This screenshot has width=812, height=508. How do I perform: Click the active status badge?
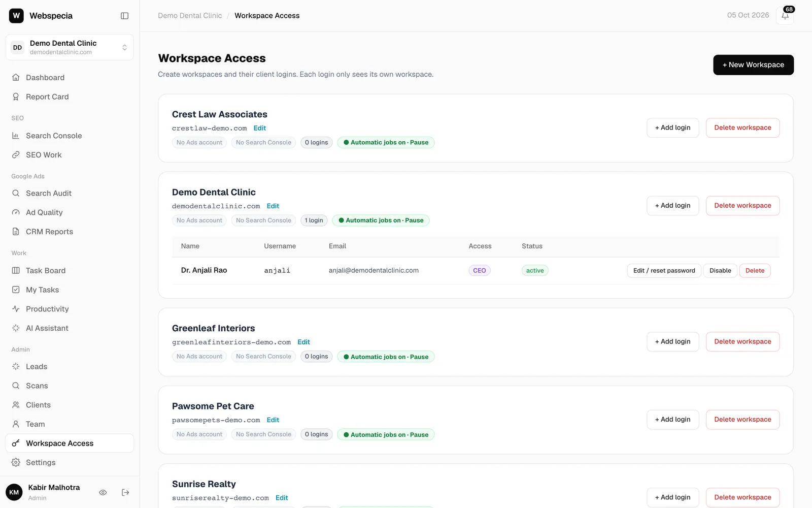(x=535, y=271)
